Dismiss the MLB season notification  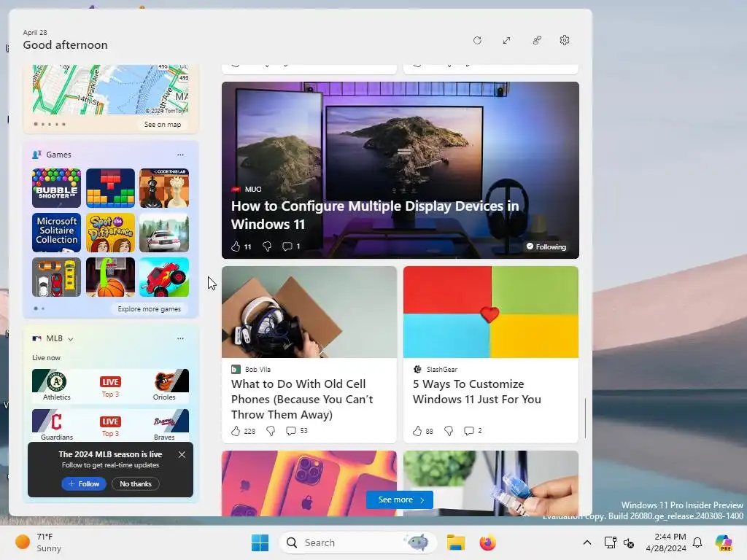[x=182, y=455]
